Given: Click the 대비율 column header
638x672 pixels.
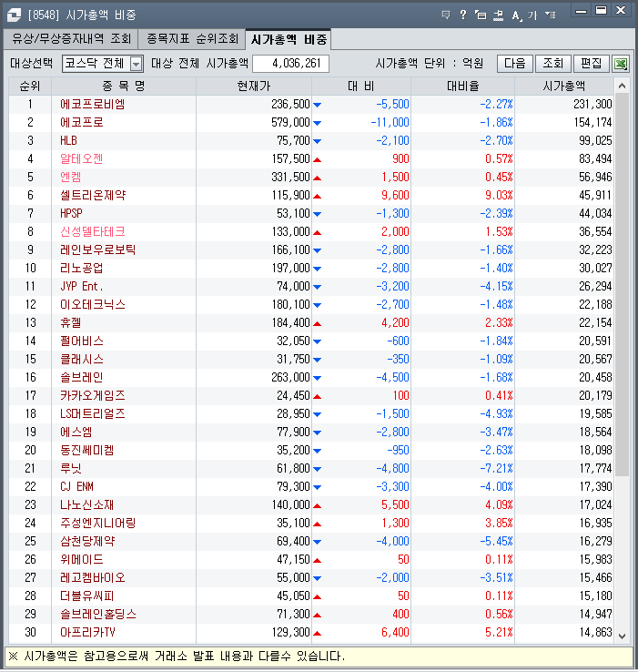Looking at the screenshot, I should click(x=462, y=87).
